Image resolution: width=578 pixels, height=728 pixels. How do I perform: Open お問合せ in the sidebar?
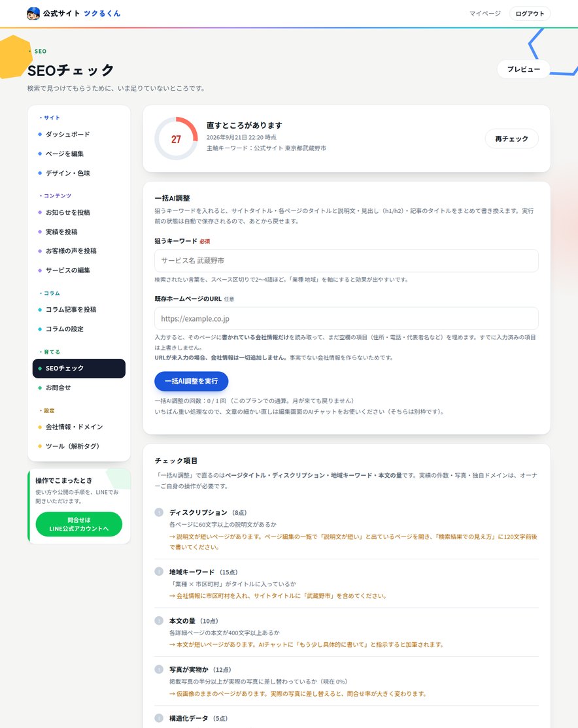click(x=79, y=388)
